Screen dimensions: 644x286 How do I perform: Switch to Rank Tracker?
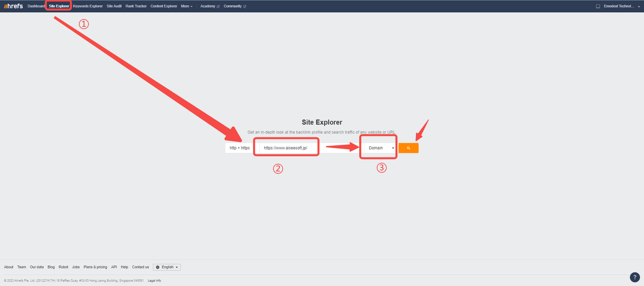[136, 6]
